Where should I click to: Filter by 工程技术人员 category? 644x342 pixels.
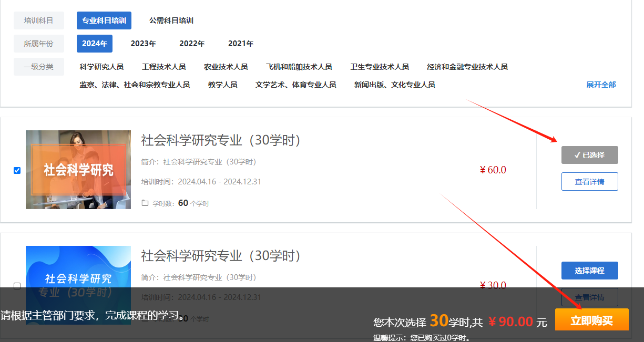163,67
